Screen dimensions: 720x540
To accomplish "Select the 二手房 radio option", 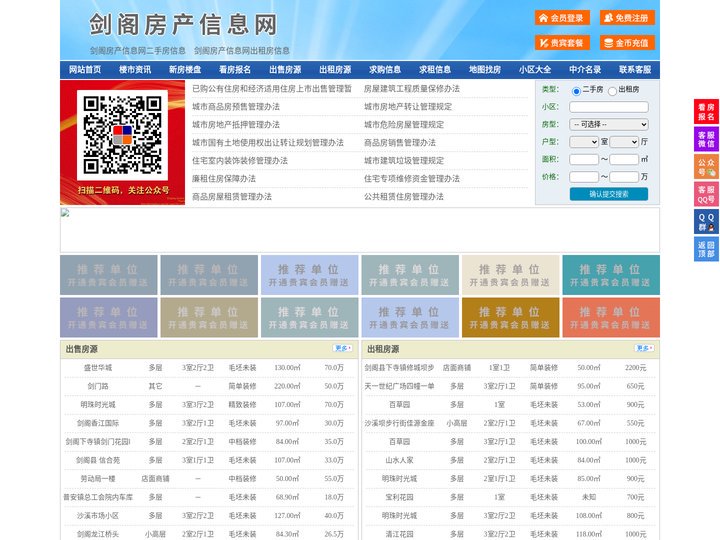I will [576, 91].
